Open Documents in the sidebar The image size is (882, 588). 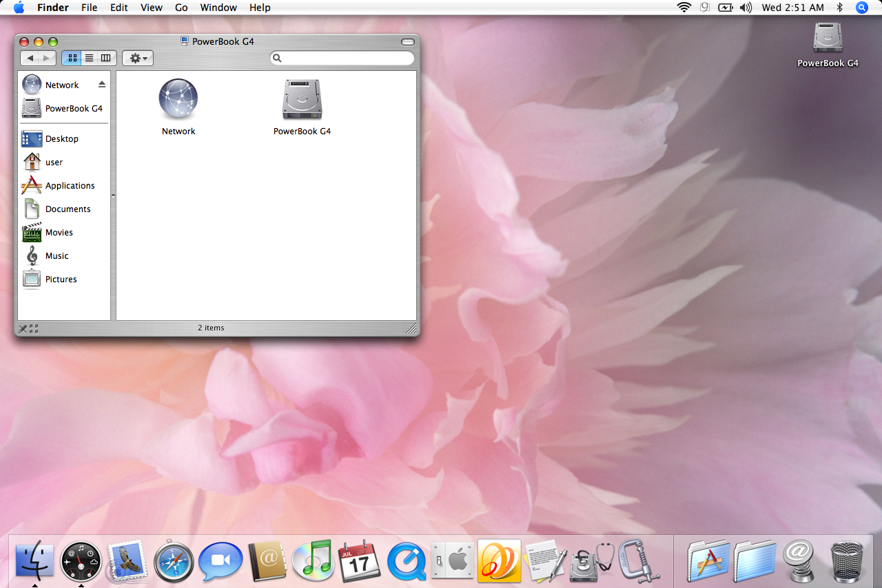[x=57, y=209]
